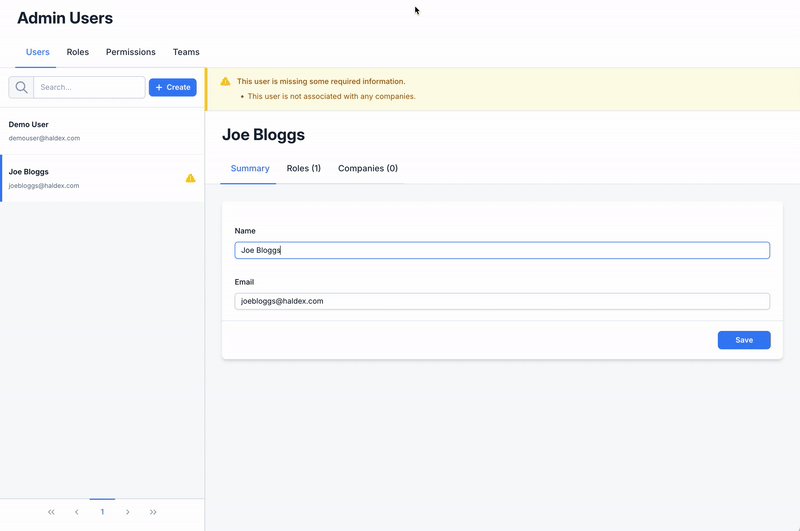Viewport: 800px width, 531px height.
Task: Open the Teams tab
Action: (186, 52)
